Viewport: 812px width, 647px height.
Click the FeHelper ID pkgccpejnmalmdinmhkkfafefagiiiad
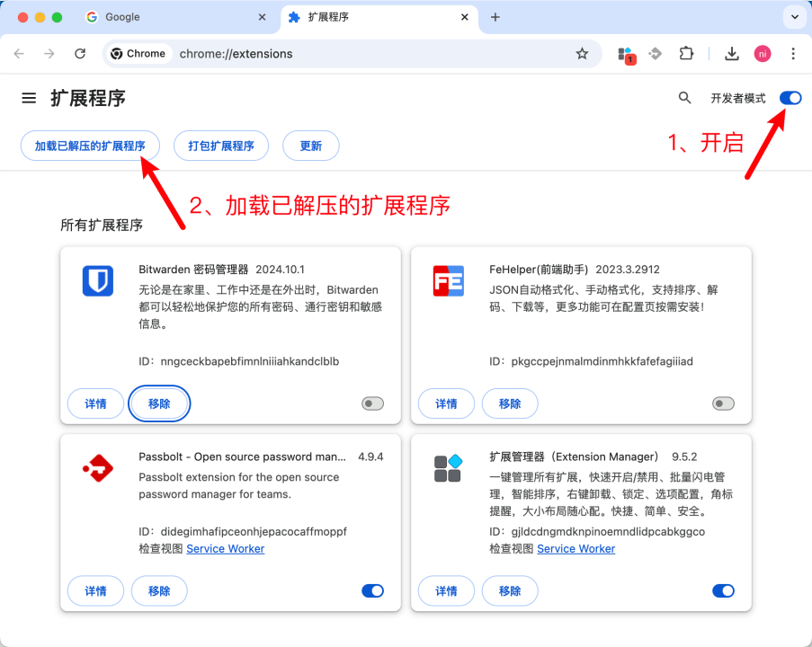pos(602,361)
